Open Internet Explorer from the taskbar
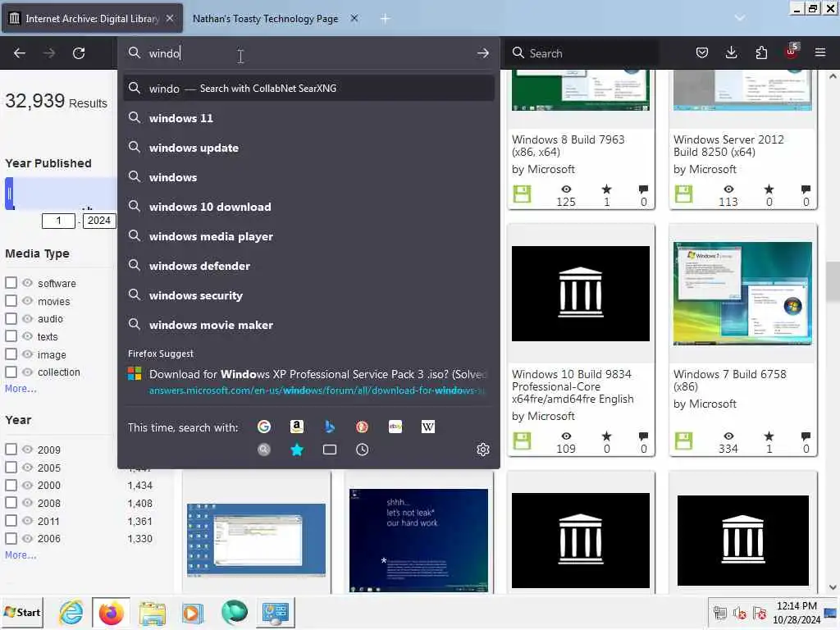Viewport: 840px width, 630px height. point(71,612)
